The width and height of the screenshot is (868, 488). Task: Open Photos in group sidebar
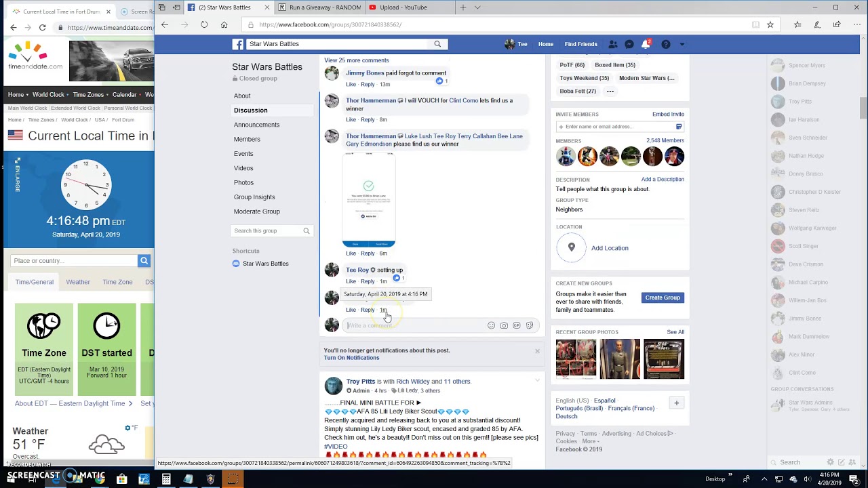pyautogui.click(x=243, y=182)
